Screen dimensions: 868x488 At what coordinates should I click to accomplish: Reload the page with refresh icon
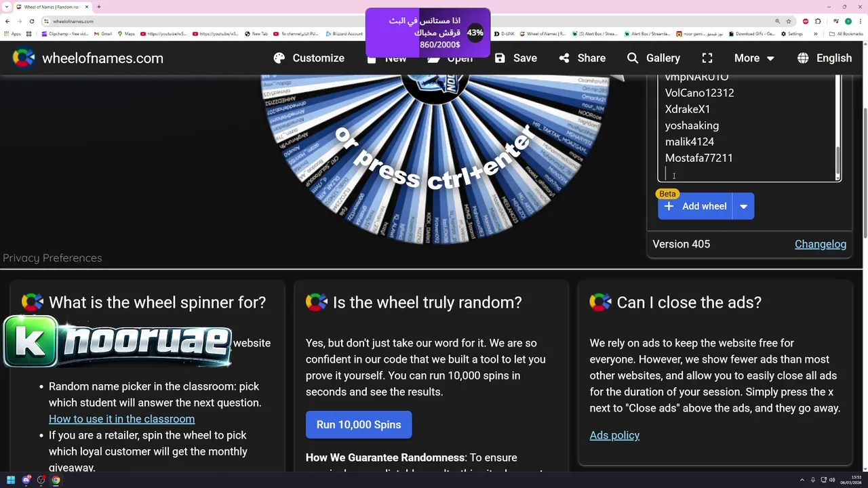[32, 21]
